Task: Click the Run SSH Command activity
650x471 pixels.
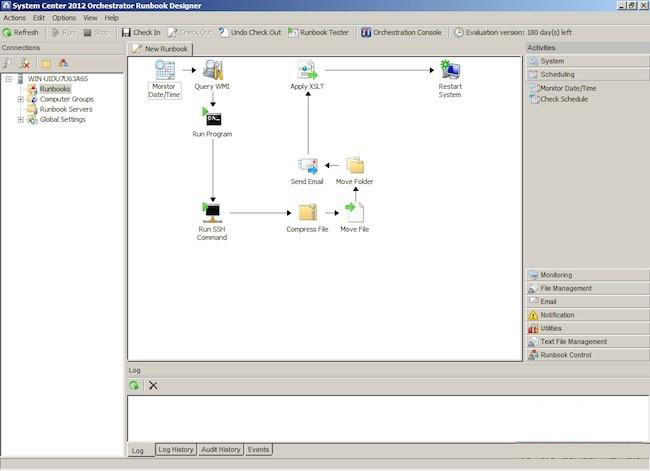Action: click(212, 211)
